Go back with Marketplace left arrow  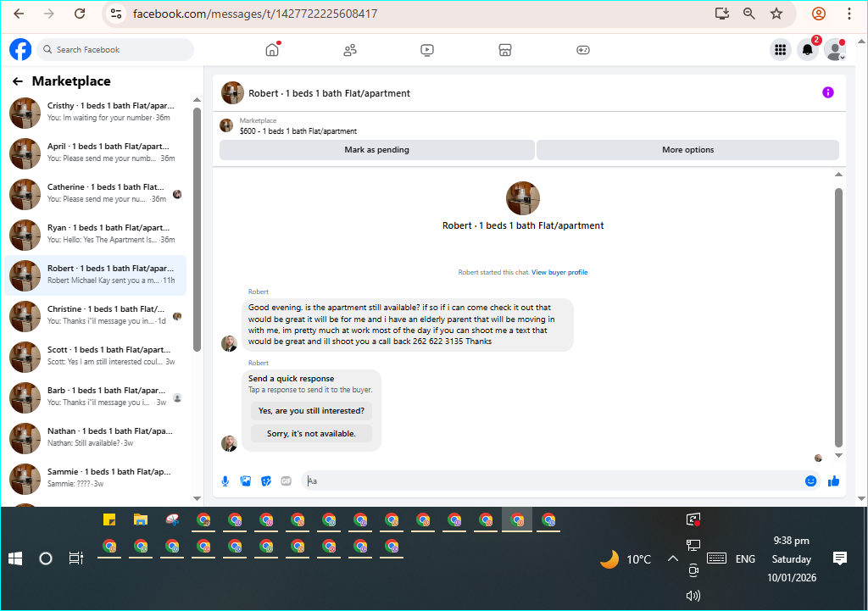(18, 81)
